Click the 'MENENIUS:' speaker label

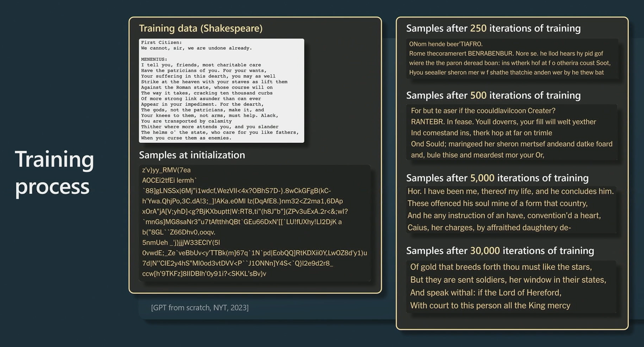coord(154,60)
